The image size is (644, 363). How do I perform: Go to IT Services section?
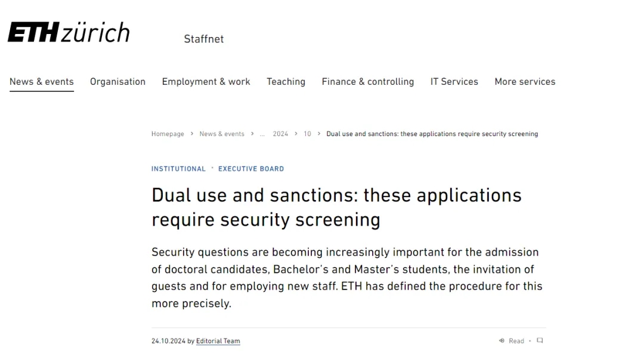pos(454,81)
